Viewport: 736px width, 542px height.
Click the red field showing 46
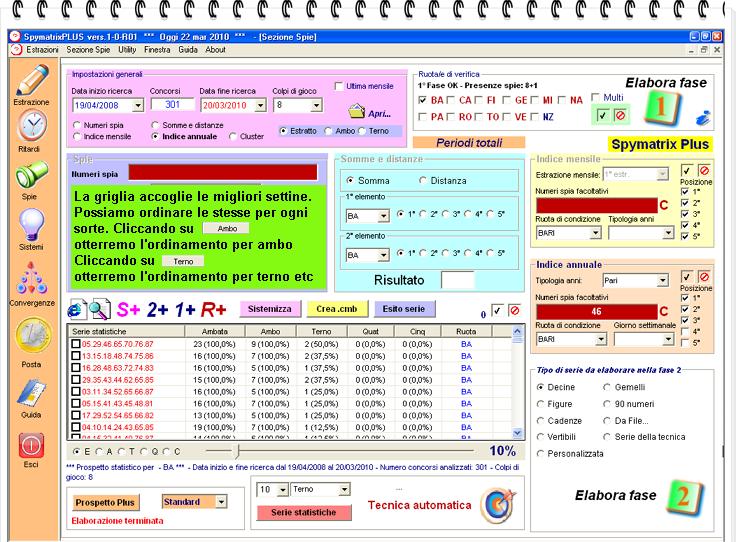pos(597,312)
